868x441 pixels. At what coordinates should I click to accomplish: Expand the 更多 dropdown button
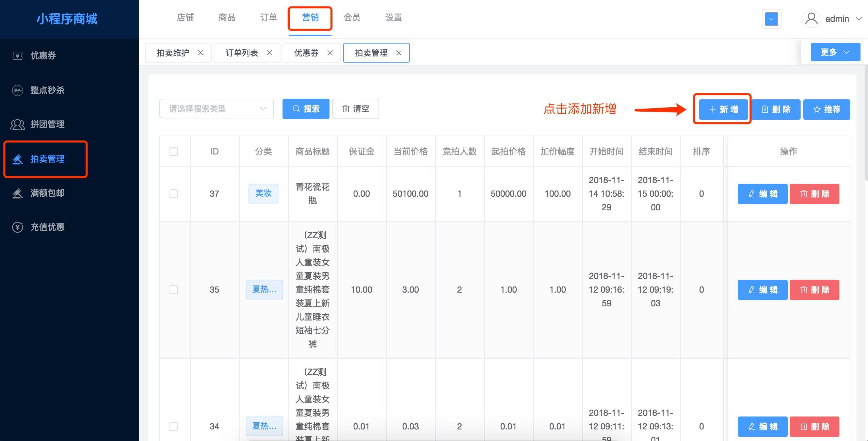pos(835,52)
